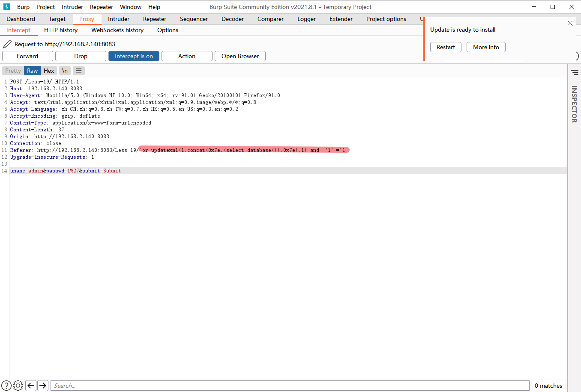
Task: Select the Intercept sub-tab
Action: [18, 30]
